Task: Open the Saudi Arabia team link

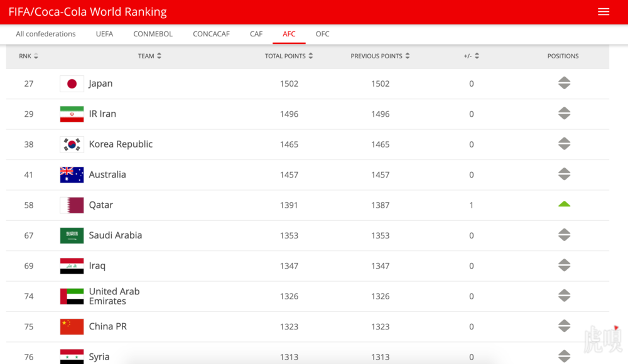Action: [116, 235]
